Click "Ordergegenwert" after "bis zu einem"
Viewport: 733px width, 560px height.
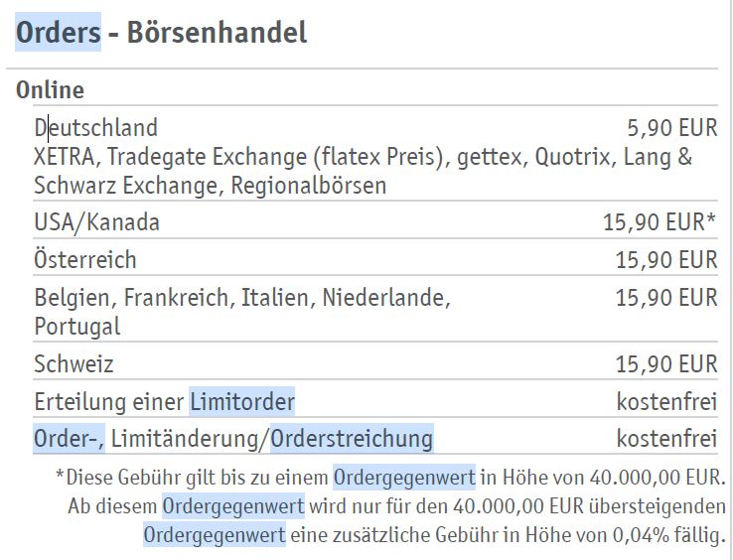(x=403, y=477)
